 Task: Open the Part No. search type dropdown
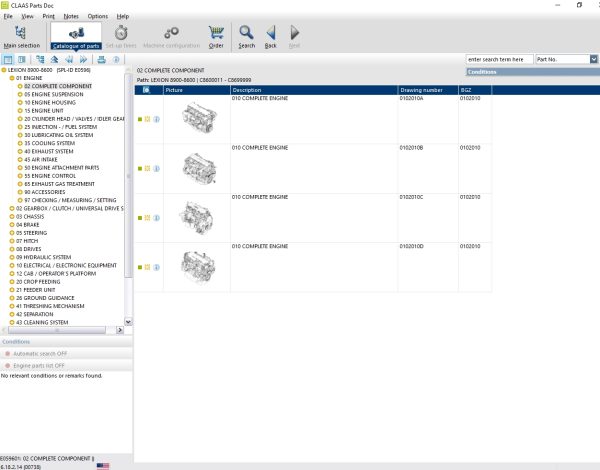click(x=593, y=60)
